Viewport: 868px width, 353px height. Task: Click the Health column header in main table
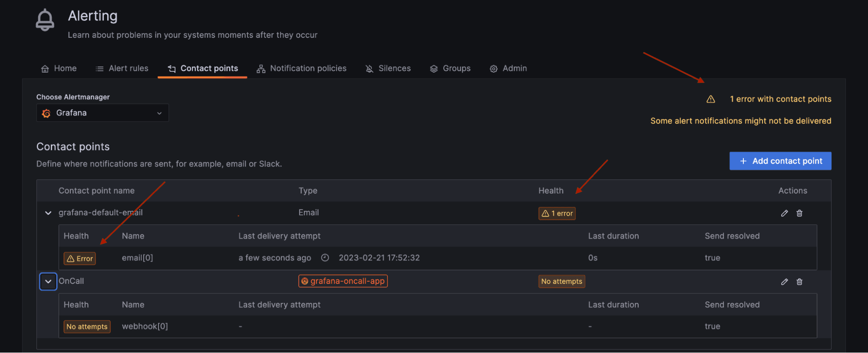pyautogui.click(x=551, y=191)
